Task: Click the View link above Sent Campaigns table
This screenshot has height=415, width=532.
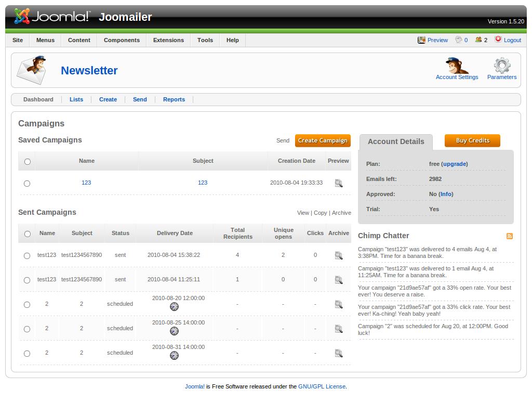Action: click(x=303, y=213)
